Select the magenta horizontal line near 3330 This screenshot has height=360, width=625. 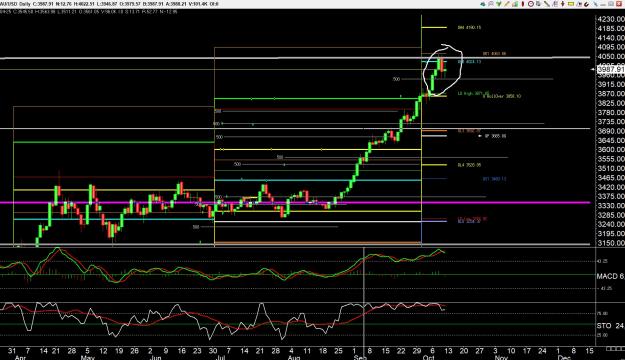[295, 203]
